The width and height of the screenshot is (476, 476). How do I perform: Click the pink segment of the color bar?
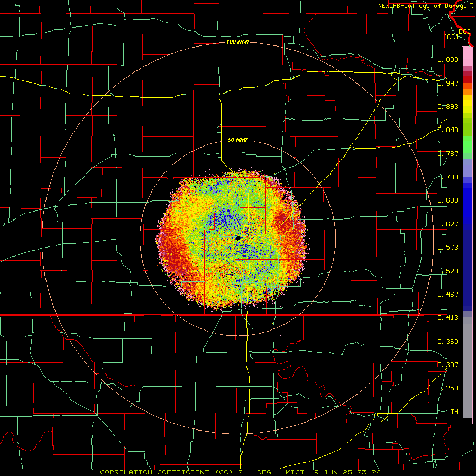tap(467, 57)
